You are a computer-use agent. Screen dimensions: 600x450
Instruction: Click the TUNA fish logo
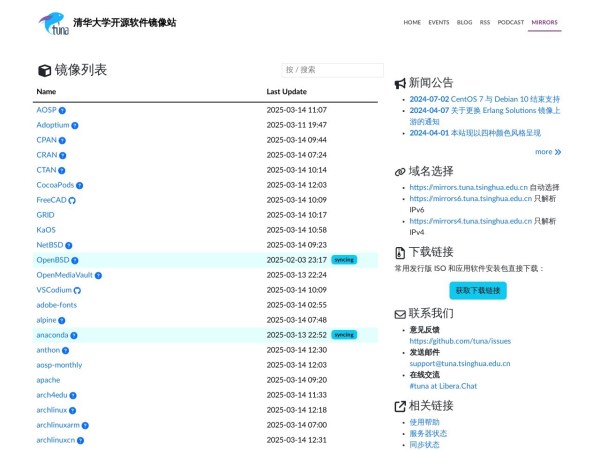(x=54, y=23)
